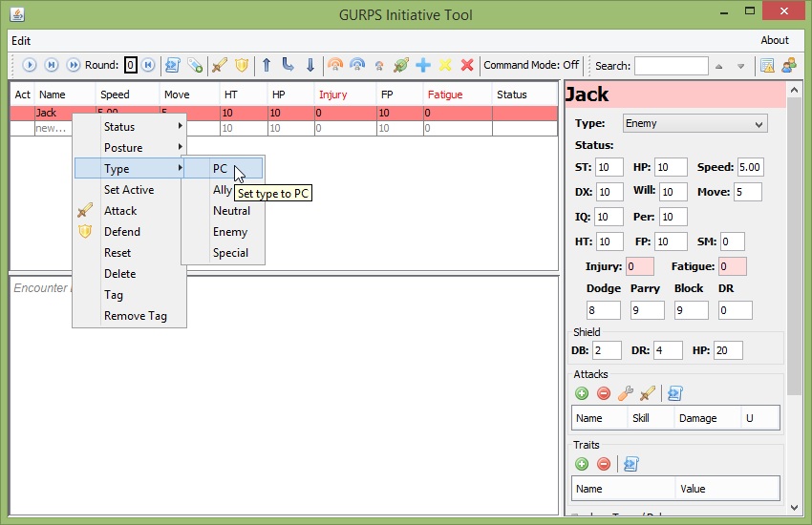Click the blue down arrow toolbar icon

(x=310, y=65)
